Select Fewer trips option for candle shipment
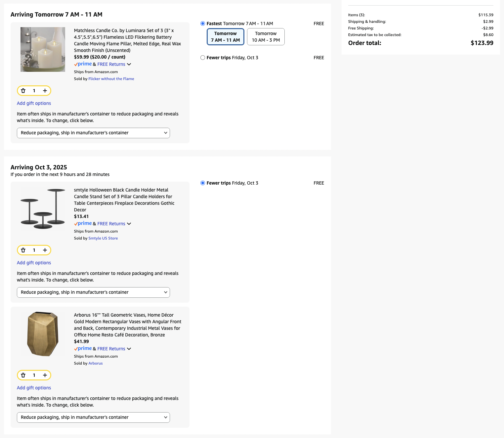The height and width of the screenshot is (438, 504). pyautogui.click(x=203, y=58)
